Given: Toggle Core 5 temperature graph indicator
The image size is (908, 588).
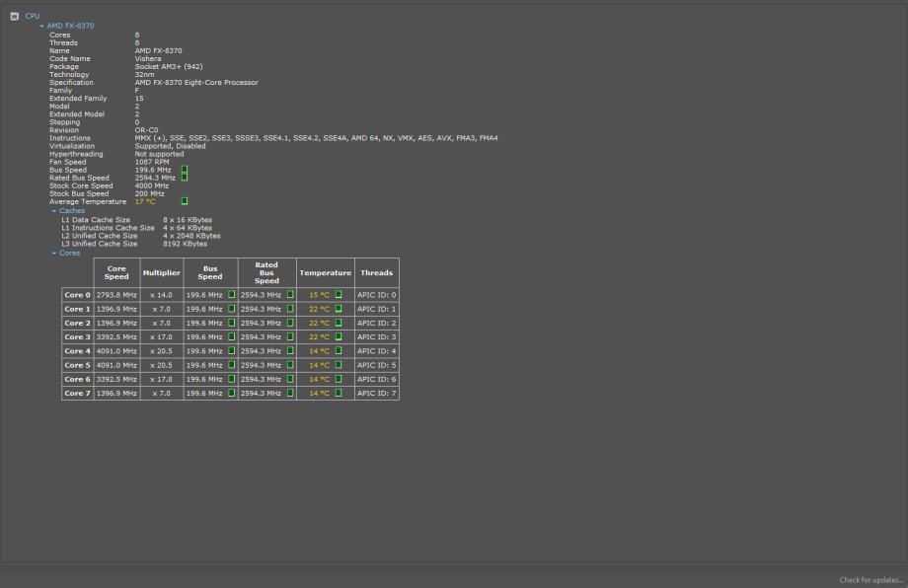Looking at the screenshot, I should click(339, 365).
